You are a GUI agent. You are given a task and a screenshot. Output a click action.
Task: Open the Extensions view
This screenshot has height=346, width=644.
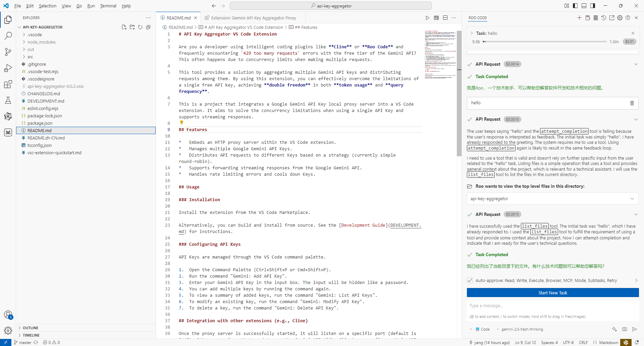(8, 84)
